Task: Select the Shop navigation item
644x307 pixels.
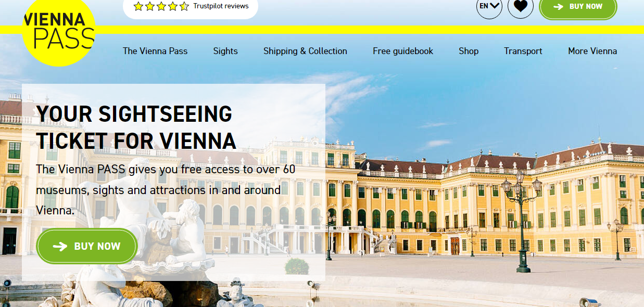Action: point(469,51)
